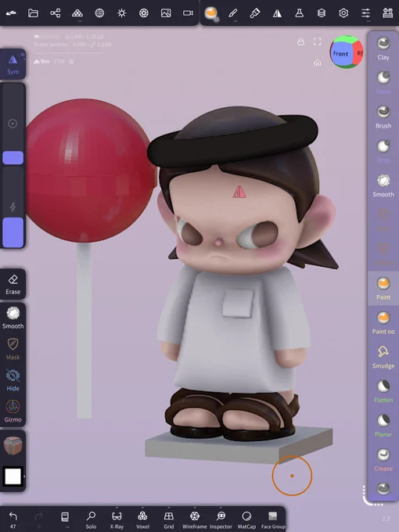399x532 pixels.
Task: Toggle X-Ray view
Action: point(117,519)
